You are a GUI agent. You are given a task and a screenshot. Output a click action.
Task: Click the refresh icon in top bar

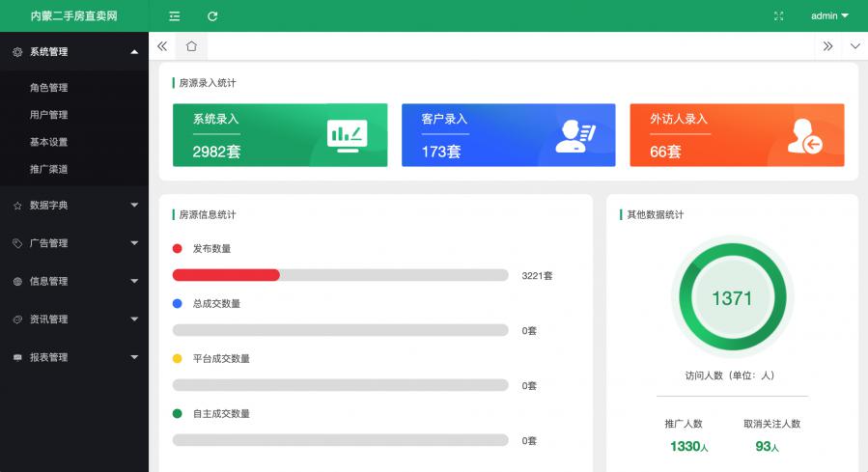coord(212,16)
